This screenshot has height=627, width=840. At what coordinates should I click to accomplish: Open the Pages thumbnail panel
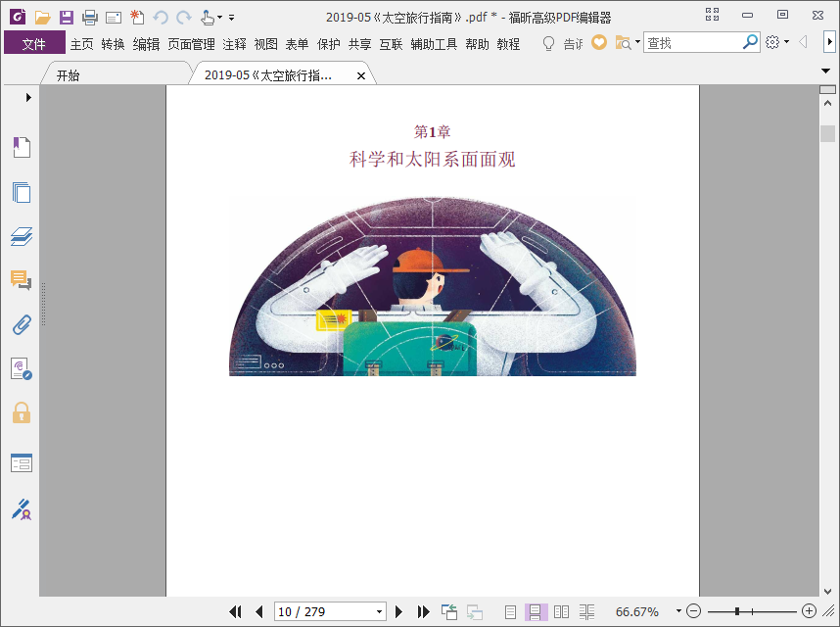pos(22,192)
